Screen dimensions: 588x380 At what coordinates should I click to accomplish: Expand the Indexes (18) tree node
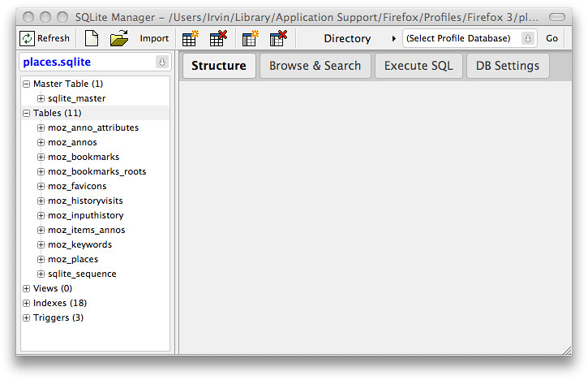coord(27,303)
